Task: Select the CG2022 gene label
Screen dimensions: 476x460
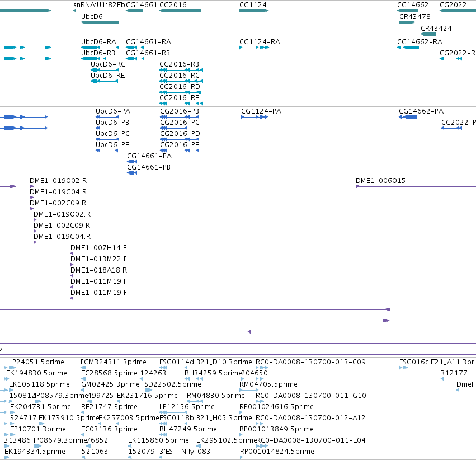Action: 453,5
